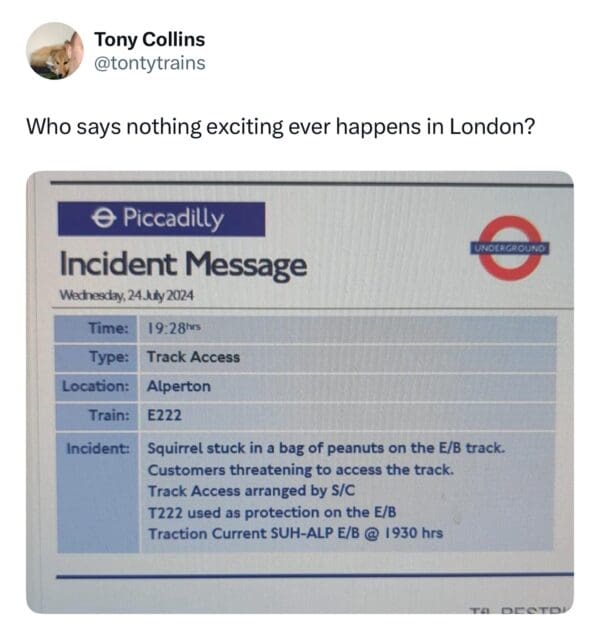Click the blue Piccadilly line banner
The height and width of the screenshot is (637, 600).
(162, 218)
